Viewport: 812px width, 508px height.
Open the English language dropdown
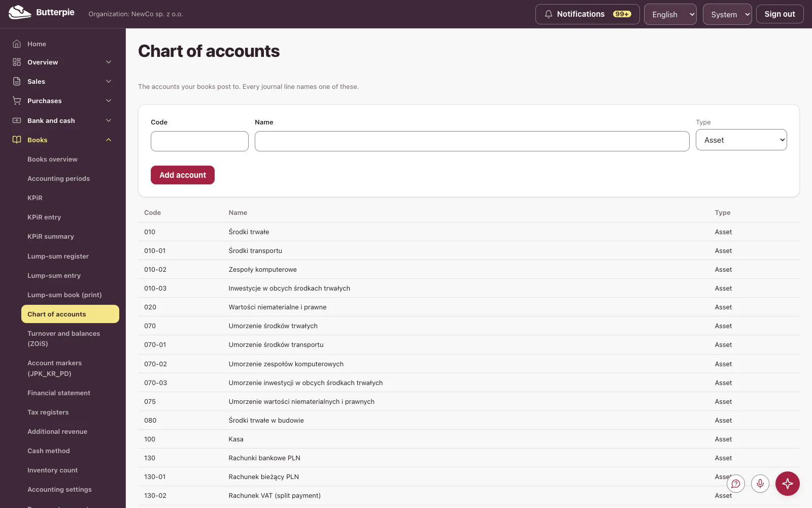click(670, 14)
